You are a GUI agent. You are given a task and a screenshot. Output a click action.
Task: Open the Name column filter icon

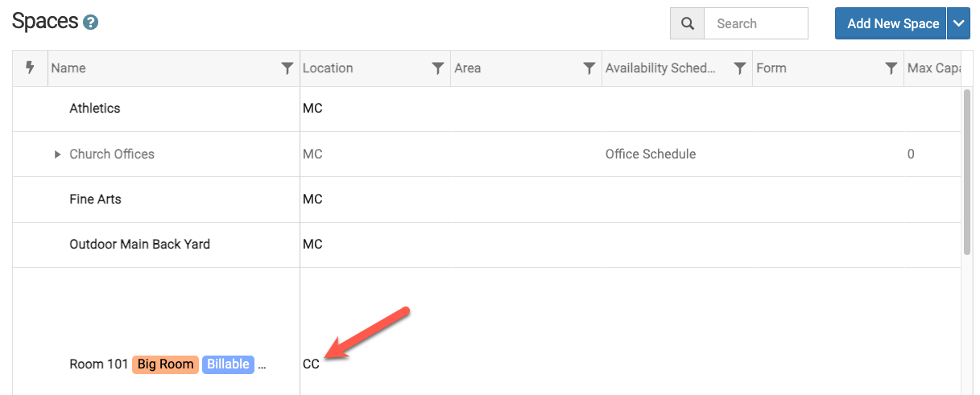287,68
